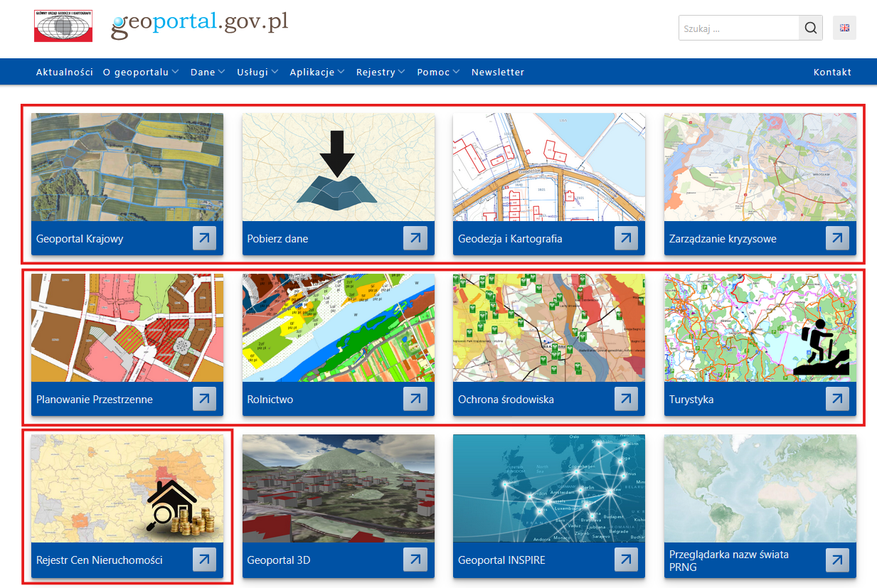Open arrow icon on Rejestr Cen Nieruchomości card
Screen dimensions: 877x588
[204, 560]
